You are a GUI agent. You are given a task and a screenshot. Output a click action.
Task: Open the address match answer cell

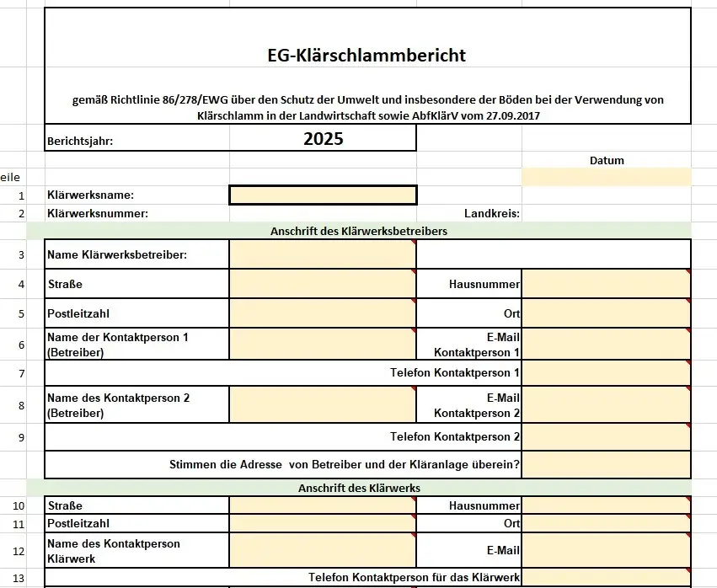tap(606, 464)
